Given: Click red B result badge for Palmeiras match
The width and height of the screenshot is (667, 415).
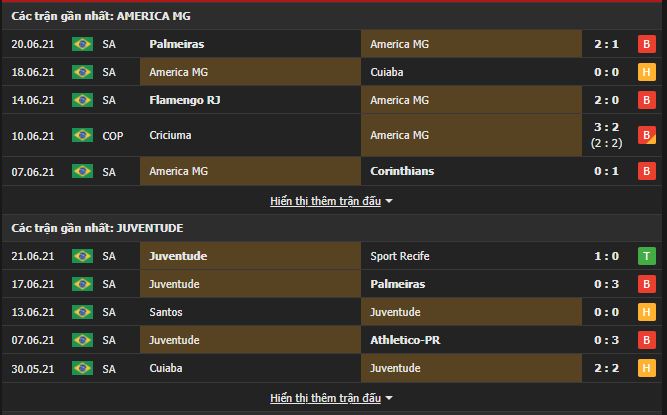Looking at the screenshot, I should coord(646,44).
